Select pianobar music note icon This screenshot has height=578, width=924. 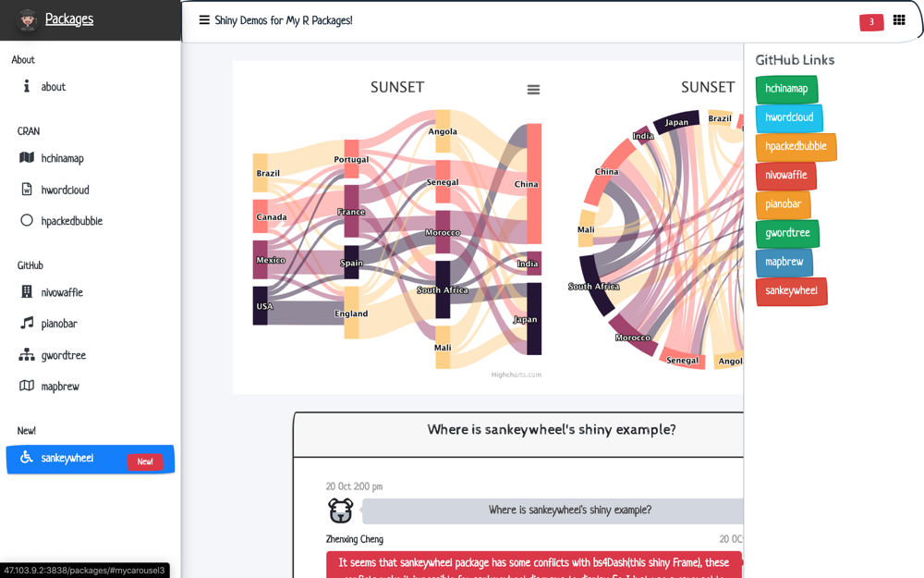click(27, 323)
